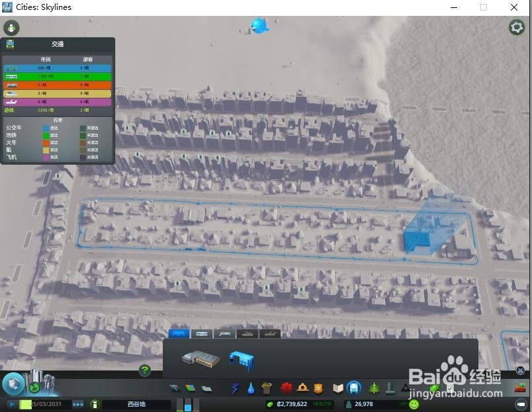Switch to the Metro transport tab
This screenshot has height=412, width=532.
(x=202, y=334)
